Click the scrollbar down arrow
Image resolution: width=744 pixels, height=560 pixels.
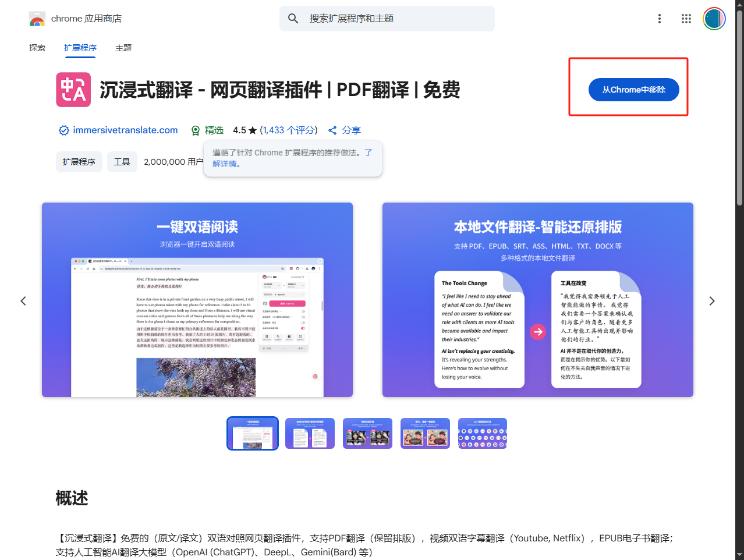[739, 555]
